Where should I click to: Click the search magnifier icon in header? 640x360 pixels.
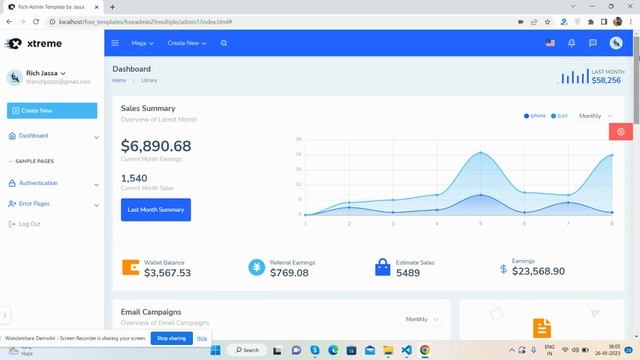224,43
